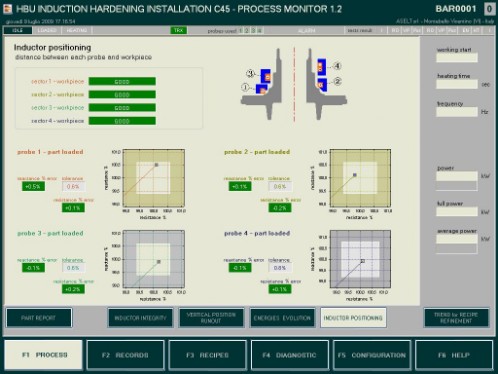Click the Part Report button
This screenshot has height=374, width=498.
39,318
